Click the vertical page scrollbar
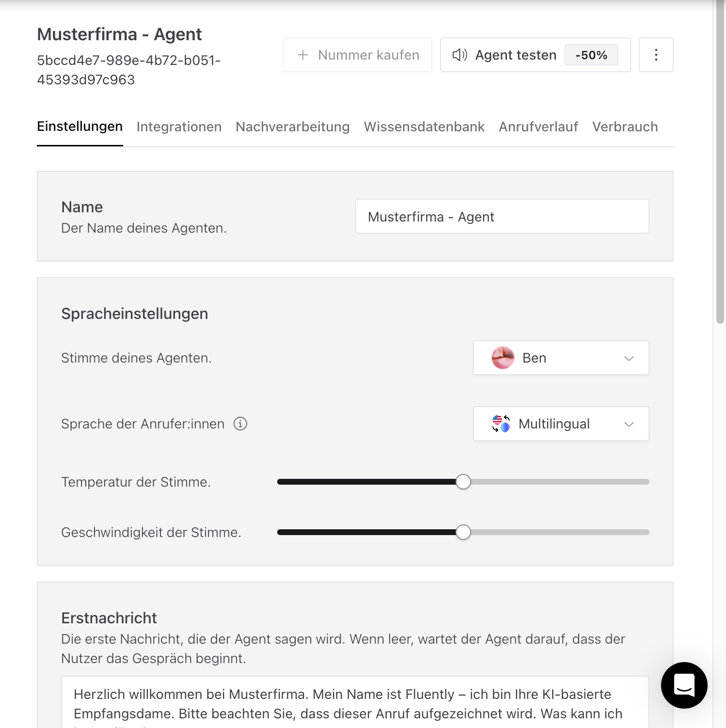The height and width of the screenshot is (728, 726). click(720, 162)
